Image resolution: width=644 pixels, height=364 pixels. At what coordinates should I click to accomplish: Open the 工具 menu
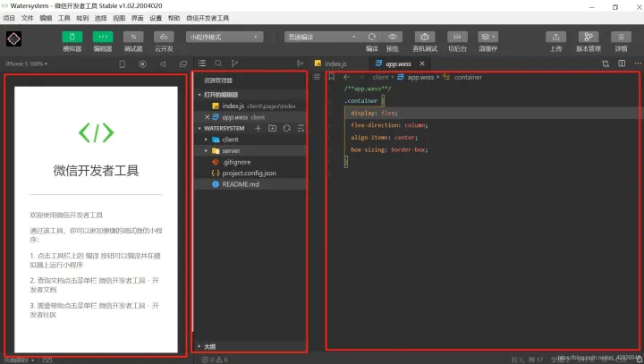(64, 18)
